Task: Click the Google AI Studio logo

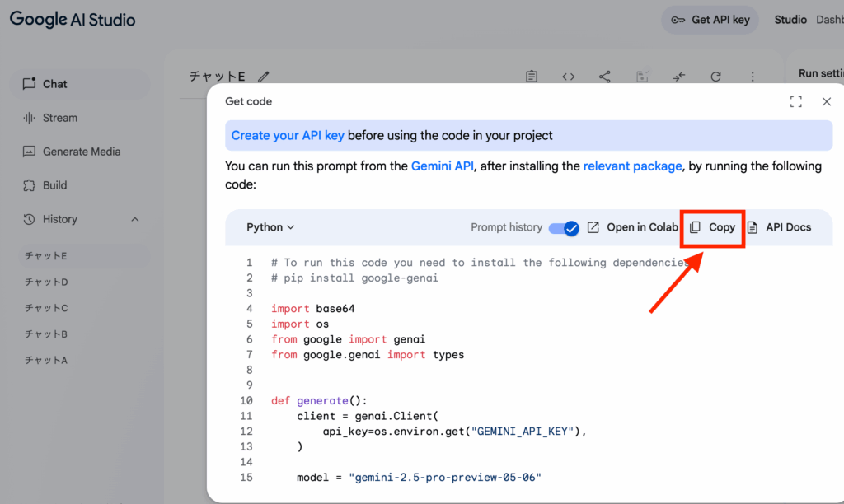Action: [x=73, y=20]
